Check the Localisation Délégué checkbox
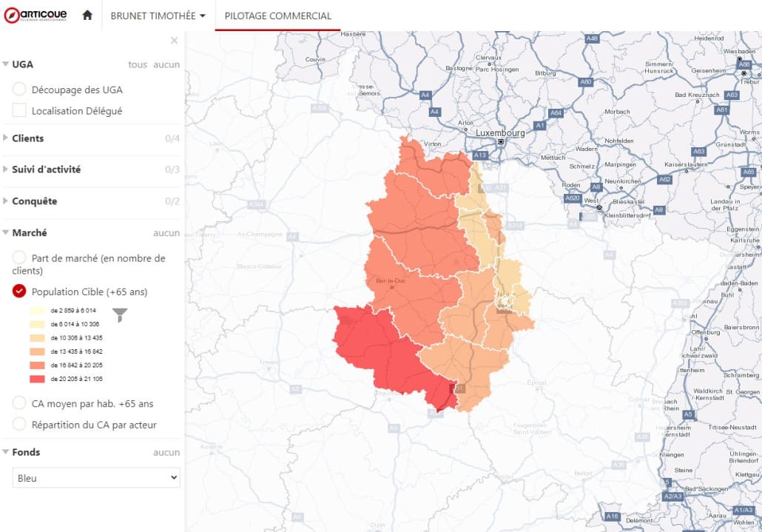 tap(19, 111)
